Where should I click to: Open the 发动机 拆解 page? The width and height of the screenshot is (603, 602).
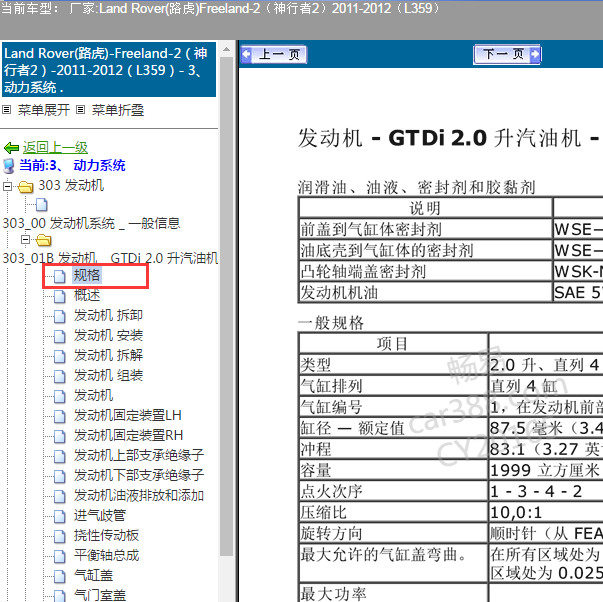(x=108, y=355)
